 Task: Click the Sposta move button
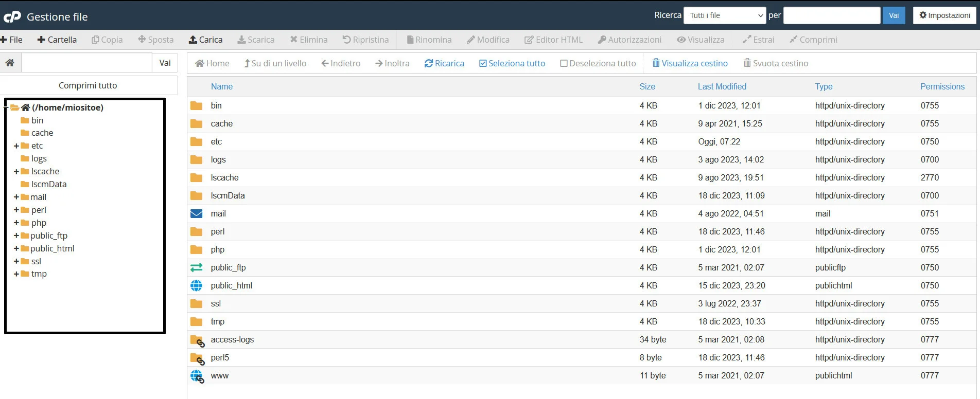click(155, 40)
